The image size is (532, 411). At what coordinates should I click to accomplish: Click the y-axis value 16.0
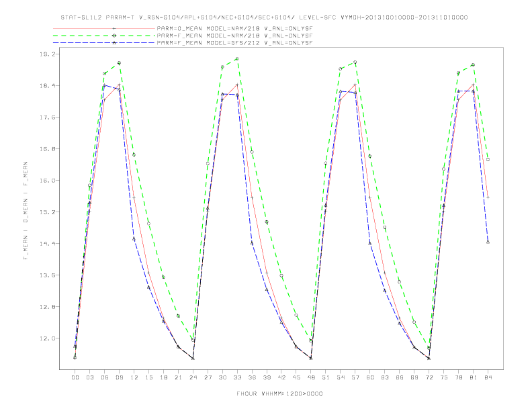(x=48, y=181)
